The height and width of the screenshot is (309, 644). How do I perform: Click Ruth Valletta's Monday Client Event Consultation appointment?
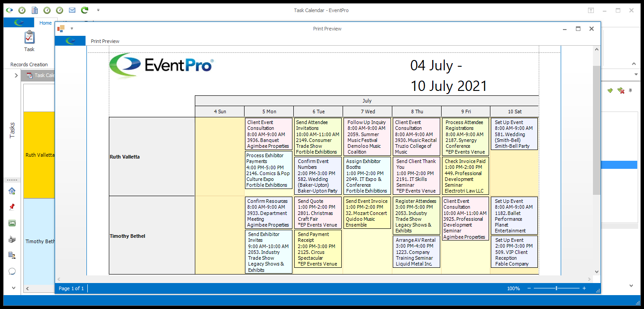coord(269,134)
